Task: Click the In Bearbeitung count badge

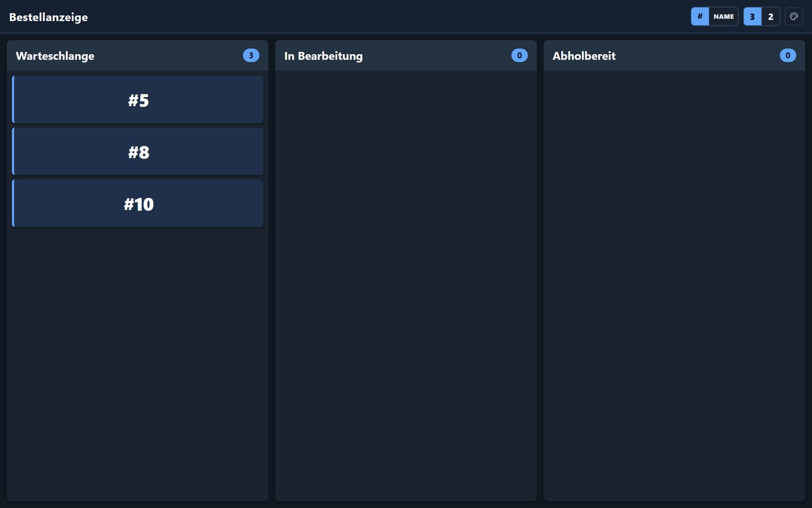Action: 519,55
